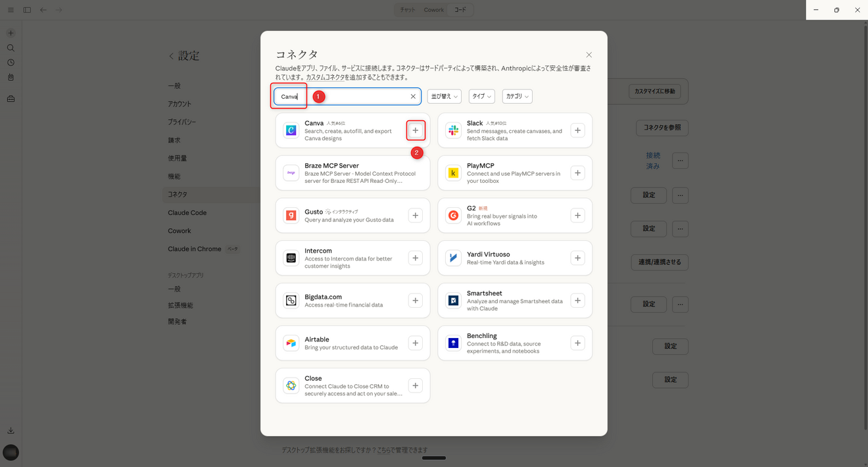The image size is (868, 467).
Task: Add the Canva connector
Action: click(x=416, y=130)
